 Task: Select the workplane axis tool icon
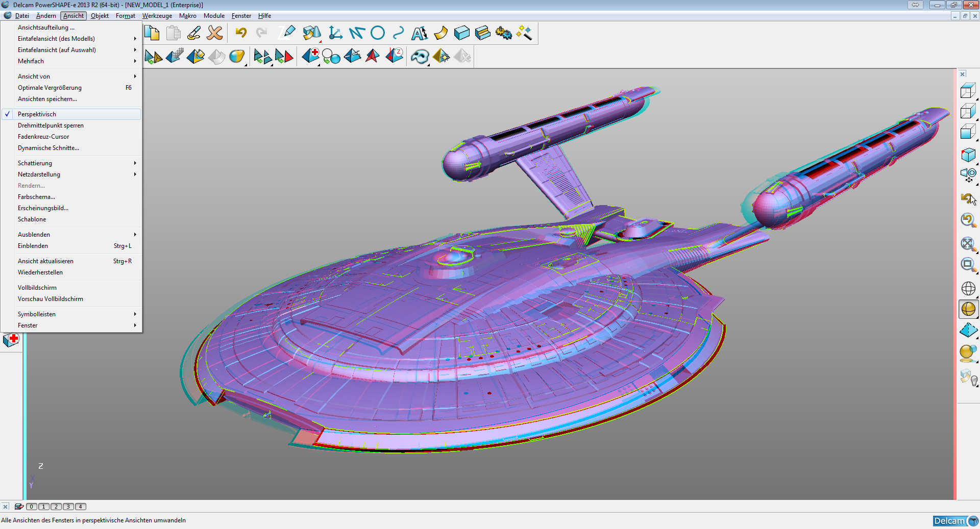pyautogui.click(x=335, y=33)
